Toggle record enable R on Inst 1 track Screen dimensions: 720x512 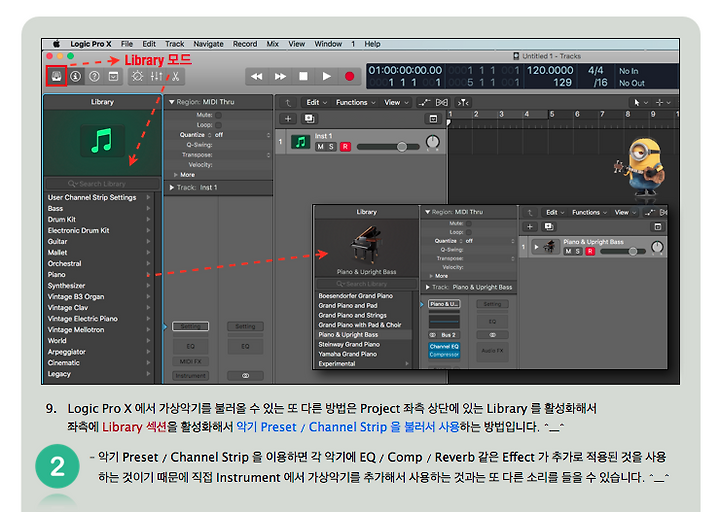(x=345, y=146)
